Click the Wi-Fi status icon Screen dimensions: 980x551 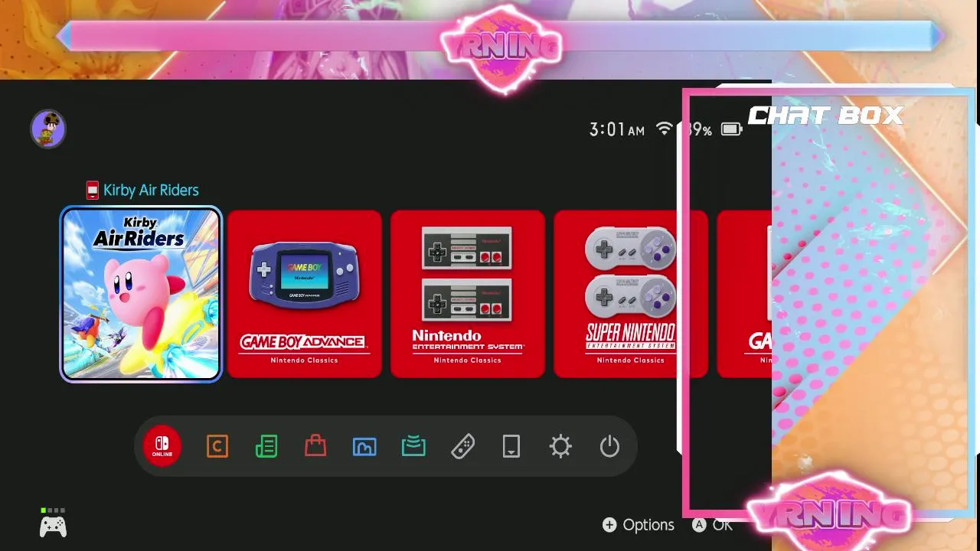tap(665, 129)
